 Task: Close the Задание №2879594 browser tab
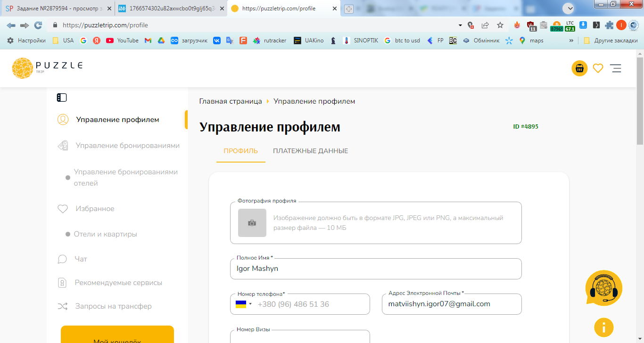click(x=109, y=8)
